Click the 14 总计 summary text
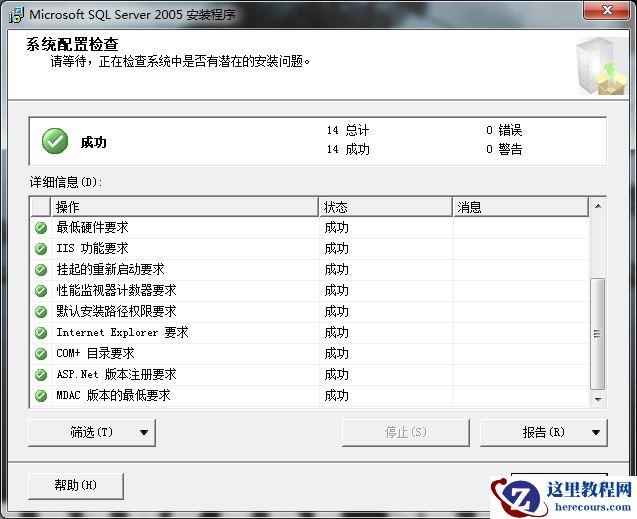The width and height of the screenshot is (637, 519). coord(348,130)
